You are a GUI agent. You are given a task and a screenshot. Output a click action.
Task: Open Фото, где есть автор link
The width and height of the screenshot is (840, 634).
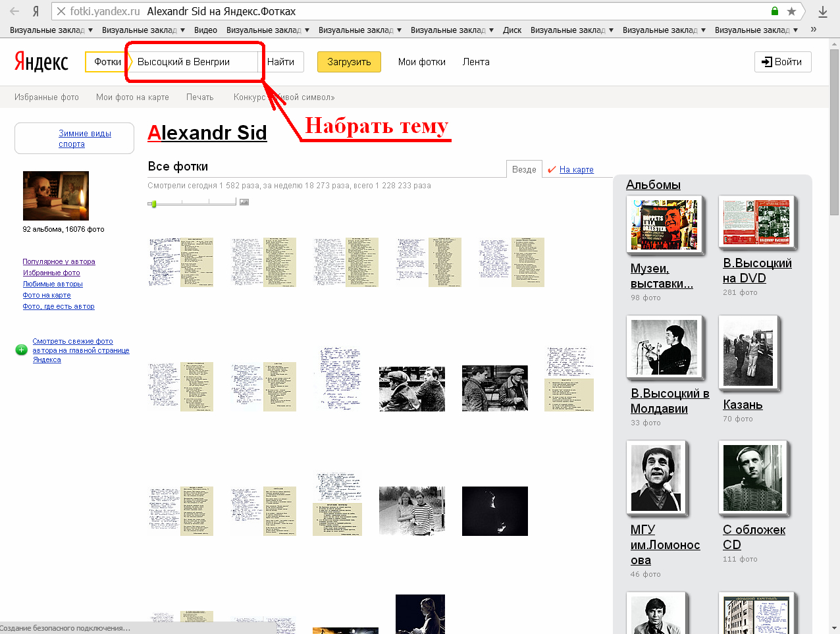(59, 306)
